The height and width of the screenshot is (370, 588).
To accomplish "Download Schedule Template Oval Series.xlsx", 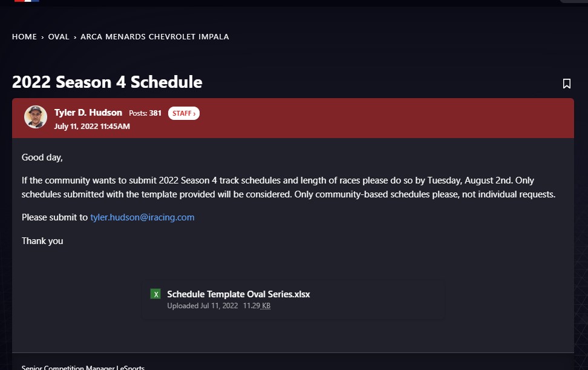I will click(x=238, y=294).
